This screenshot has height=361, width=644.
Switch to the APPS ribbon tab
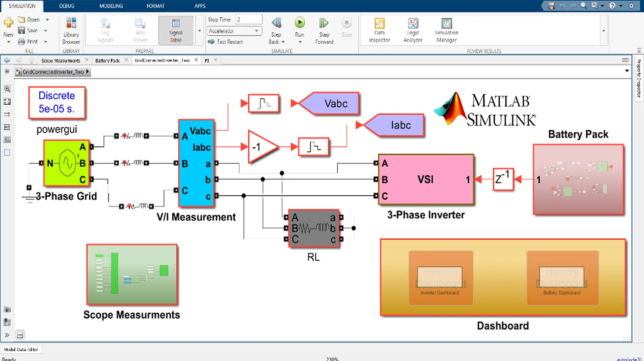coord(200,6)
